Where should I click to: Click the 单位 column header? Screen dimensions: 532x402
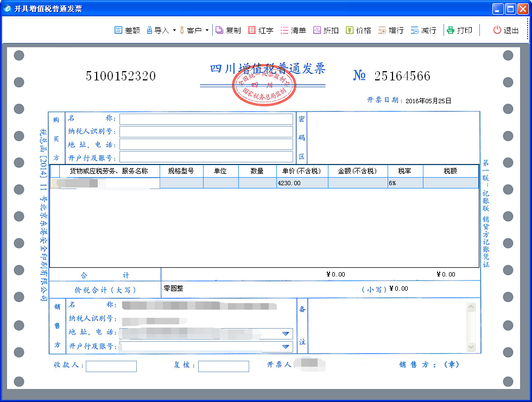coord(221,171)
